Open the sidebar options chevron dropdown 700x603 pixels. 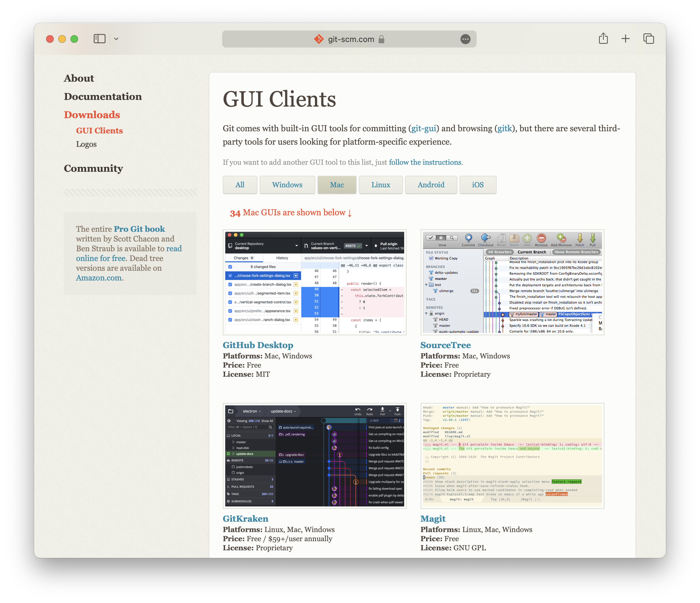116,39
